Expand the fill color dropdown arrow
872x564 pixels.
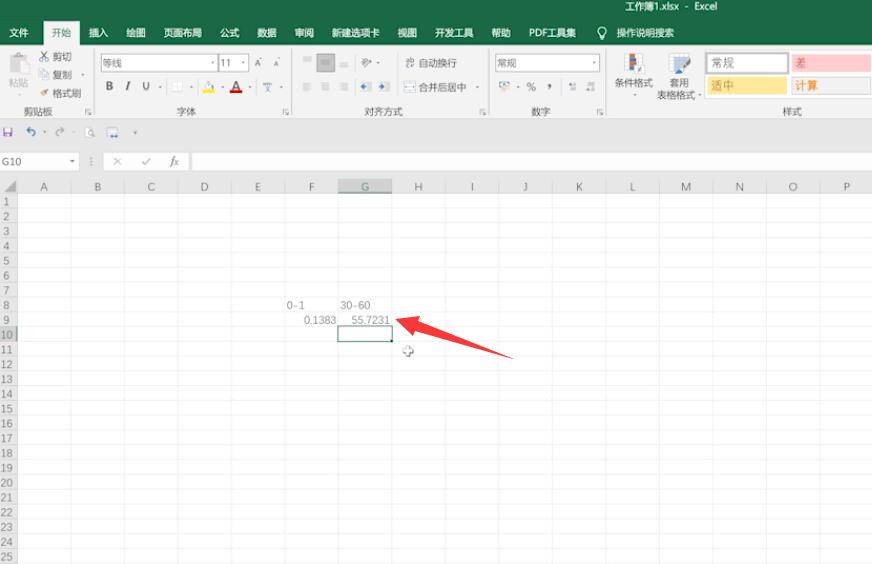pyautogui.click(x=222, y=87)
